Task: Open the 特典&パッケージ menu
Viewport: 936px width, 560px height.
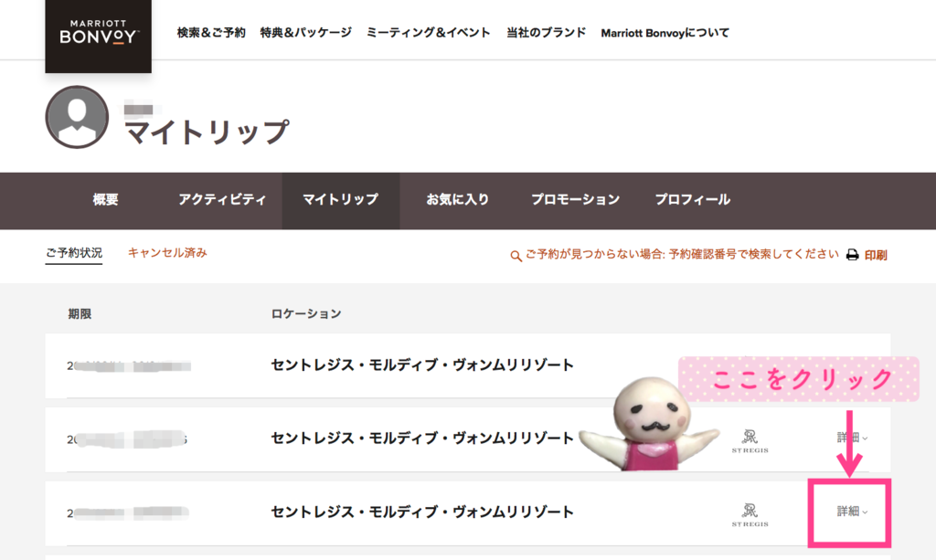Action: coord(305,33)
